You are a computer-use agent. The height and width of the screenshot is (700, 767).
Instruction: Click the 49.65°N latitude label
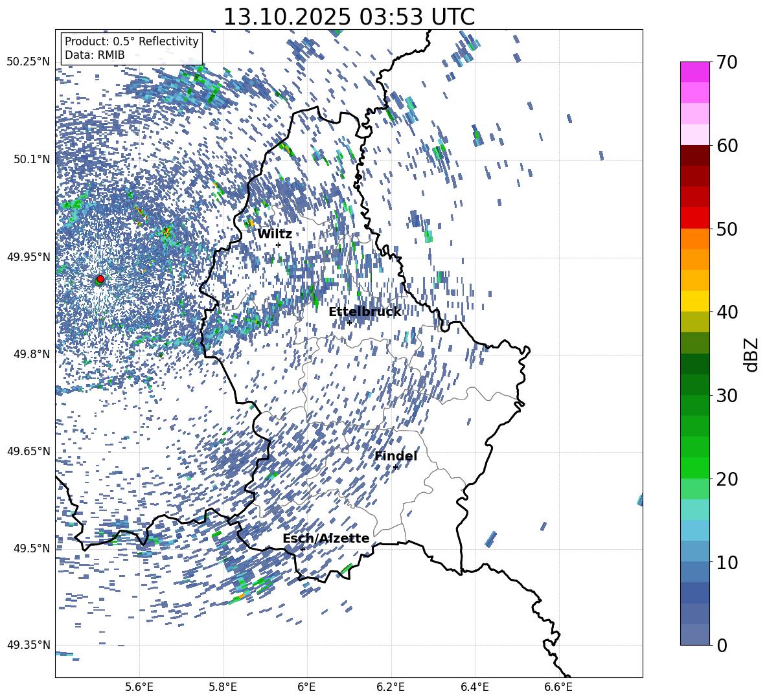coord(29,451)
